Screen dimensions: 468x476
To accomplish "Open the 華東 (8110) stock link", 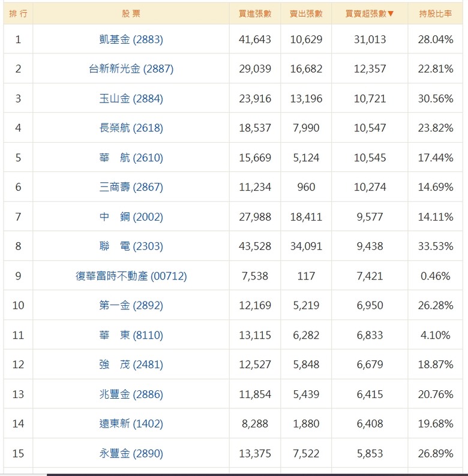I will (131, 335).
